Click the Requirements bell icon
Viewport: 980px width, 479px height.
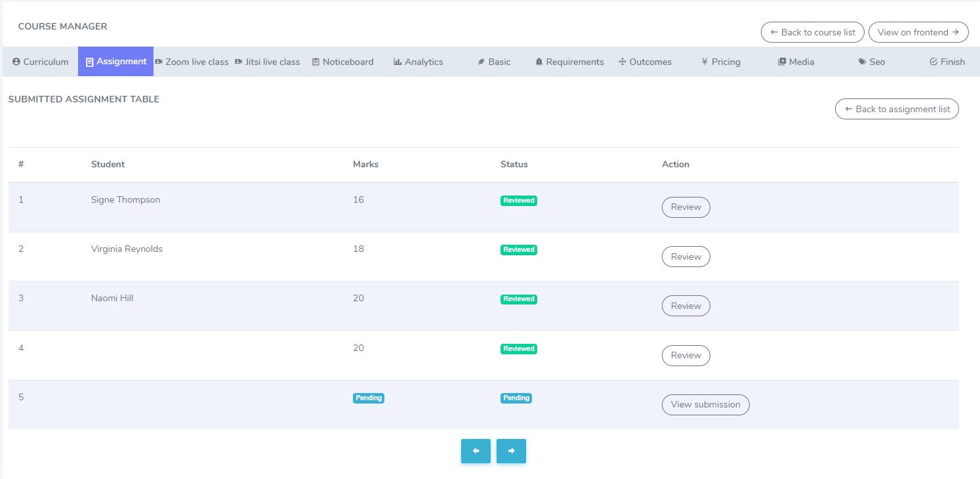[539, 61]
